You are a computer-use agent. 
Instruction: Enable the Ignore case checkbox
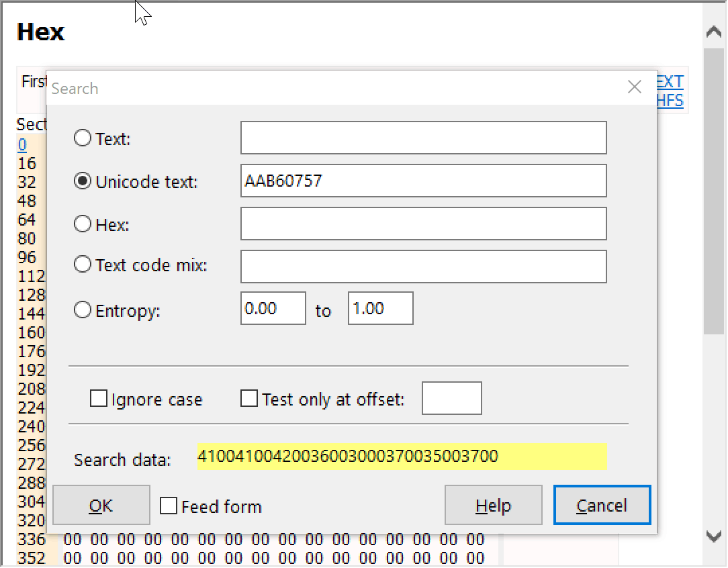tap(99, 398)
